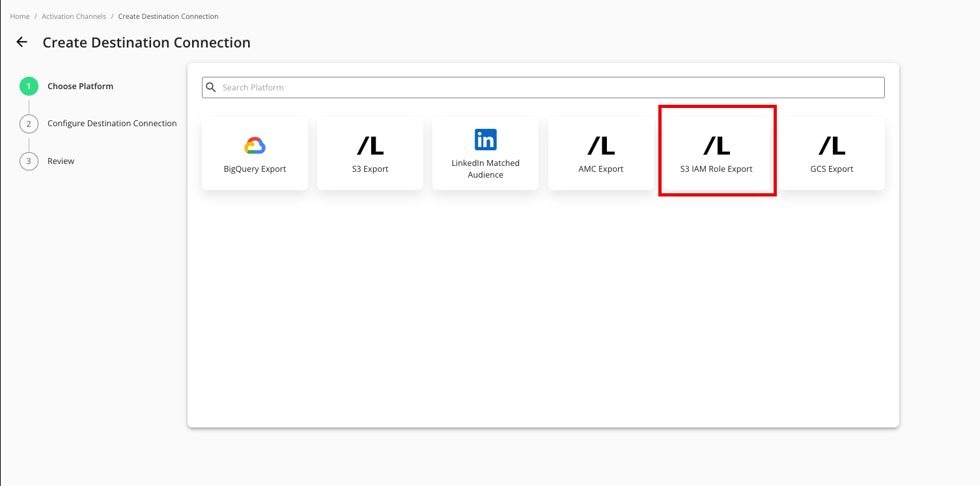Go to Home via the breadcrumb

[20, 16]
